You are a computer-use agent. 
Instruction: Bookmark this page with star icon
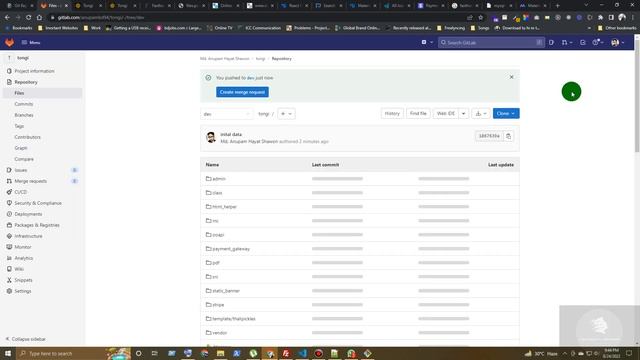480,18
